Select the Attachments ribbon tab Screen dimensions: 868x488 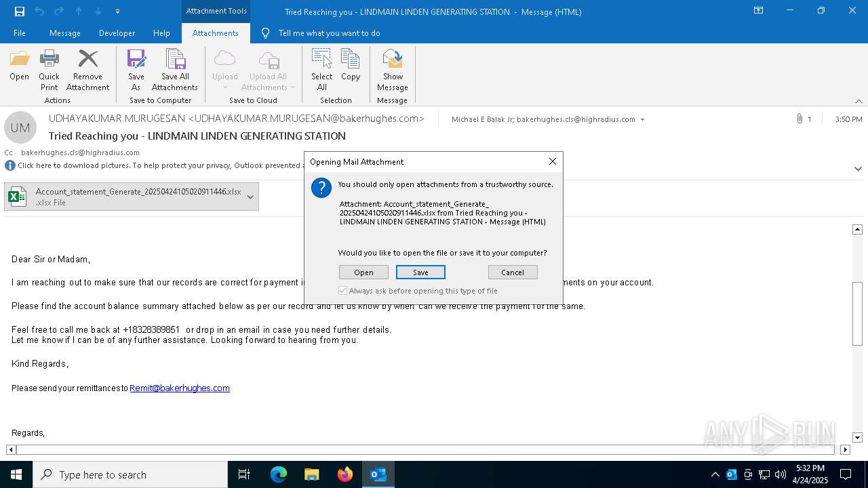click(x=216, y=33)
